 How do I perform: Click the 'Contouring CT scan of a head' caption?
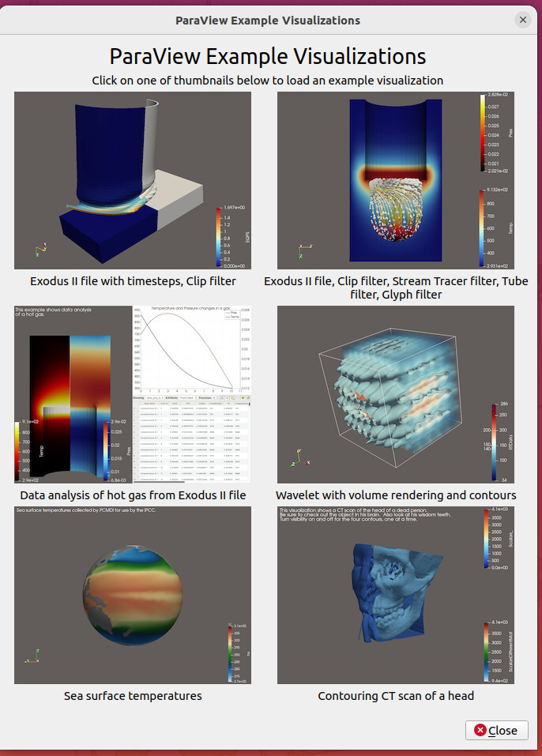(395, 696)
